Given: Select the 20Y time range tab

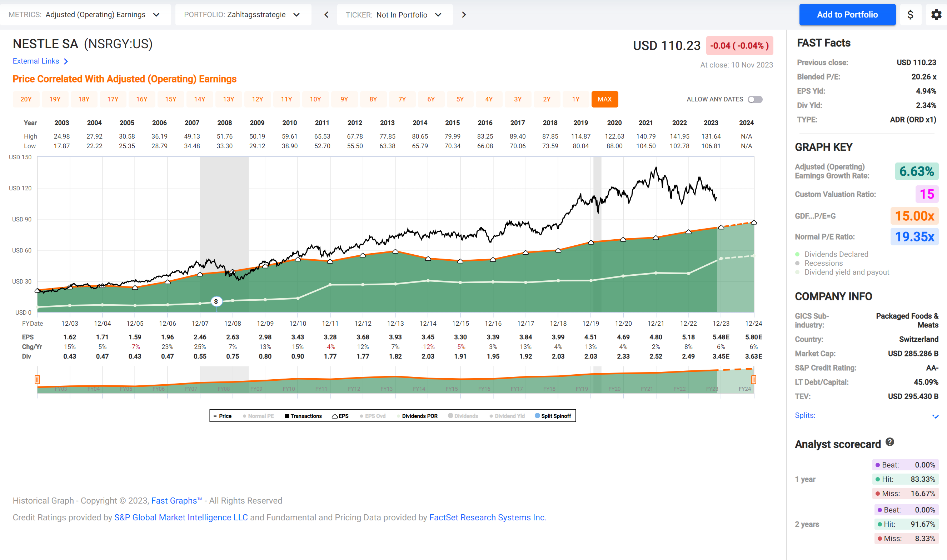Looking at the screenshot, I should 26,99.
